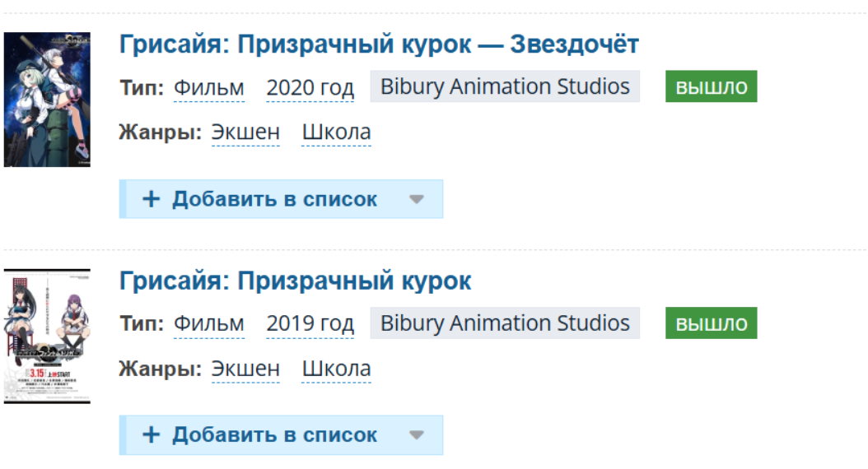Click plus icon for 2019 film entry
This screenshot has height=469, width=868.
click(151, 435)
